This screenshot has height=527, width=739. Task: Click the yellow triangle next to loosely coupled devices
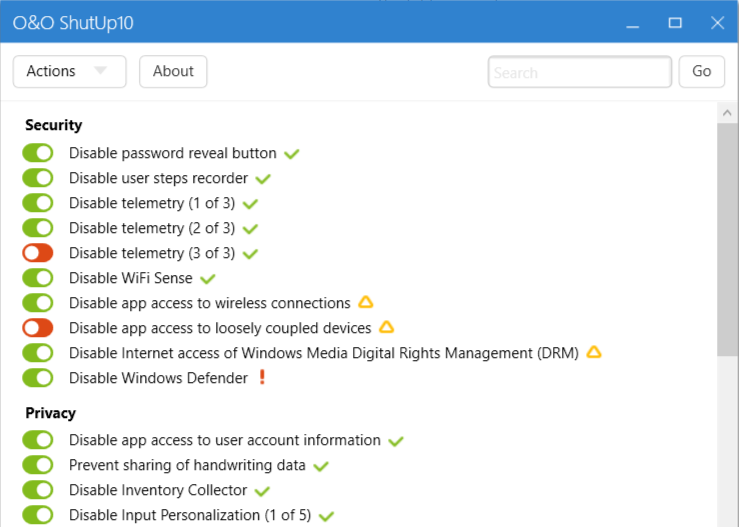click(x=386, y=327)
